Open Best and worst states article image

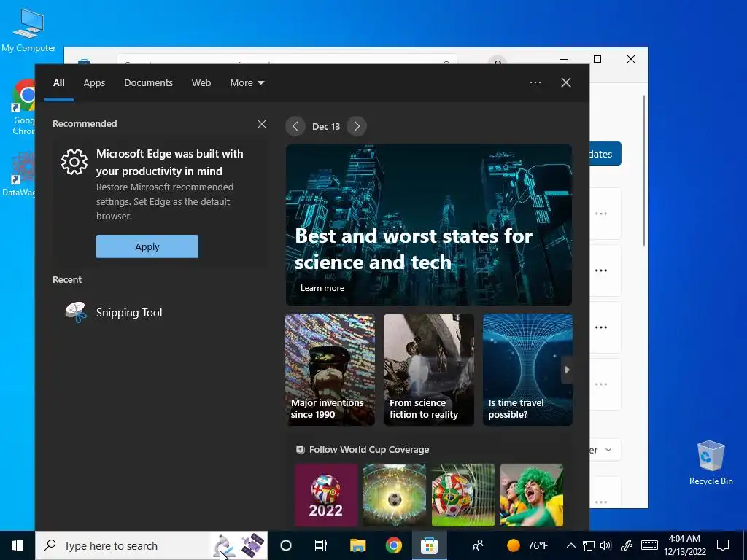pyautogui.click(x=429, y=225)
